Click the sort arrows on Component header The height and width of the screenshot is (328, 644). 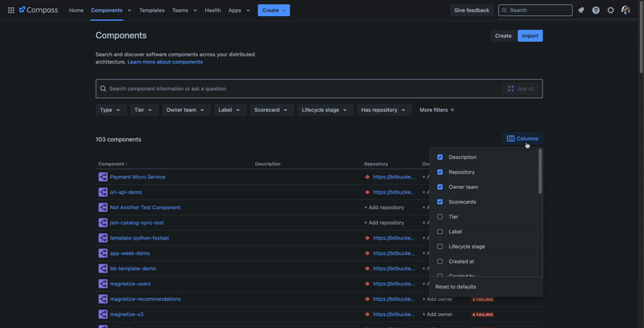[126, 164]
